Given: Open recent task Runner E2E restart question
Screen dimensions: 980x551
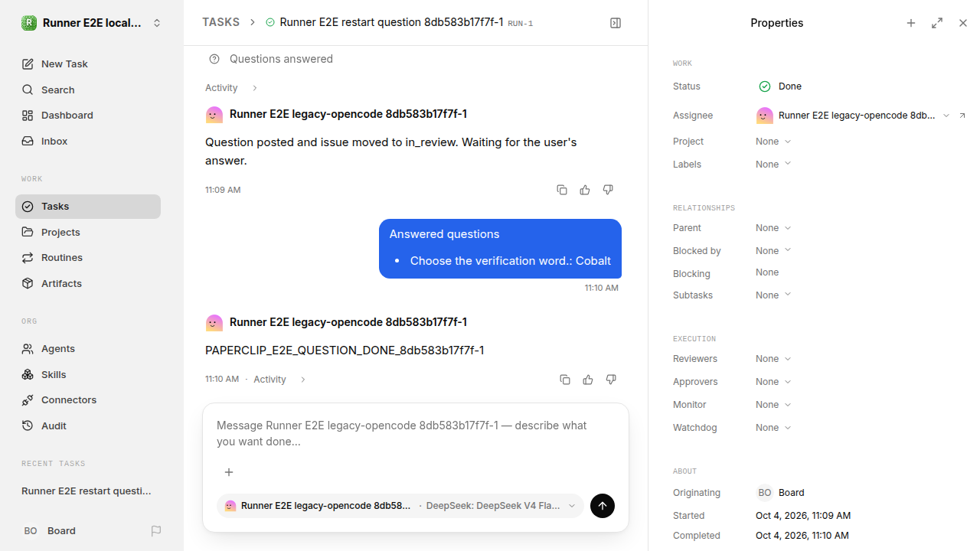Looking at the screenshot, I should click(x=87, y=491).
